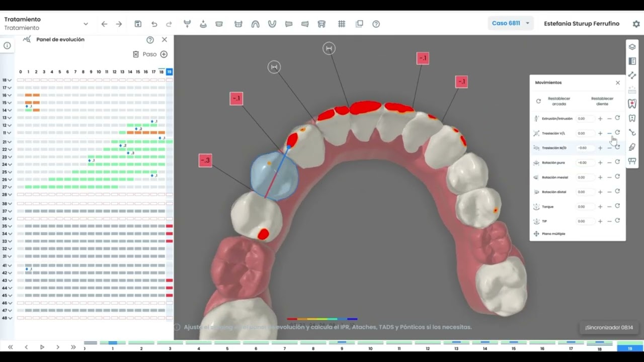This screenshot has width=644, height=362.
Task: Click the red -.3 IPR label
Action: coord(205,160)
